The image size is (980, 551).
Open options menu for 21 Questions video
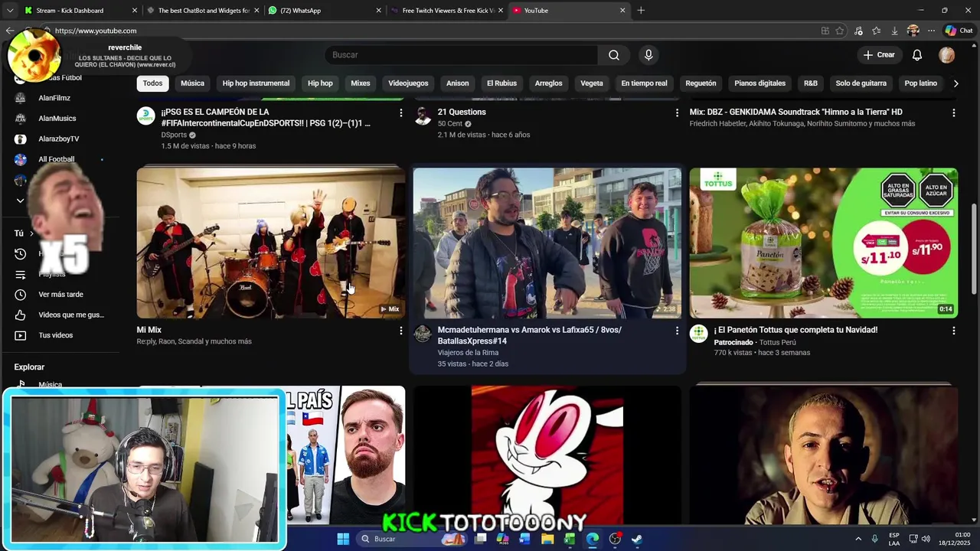pos(677,112)
